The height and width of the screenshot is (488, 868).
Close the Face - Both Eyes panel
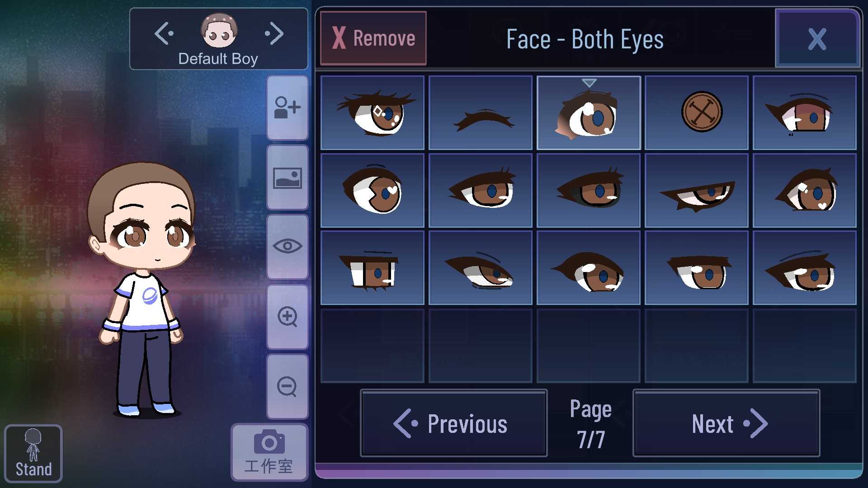pos(817,39)
